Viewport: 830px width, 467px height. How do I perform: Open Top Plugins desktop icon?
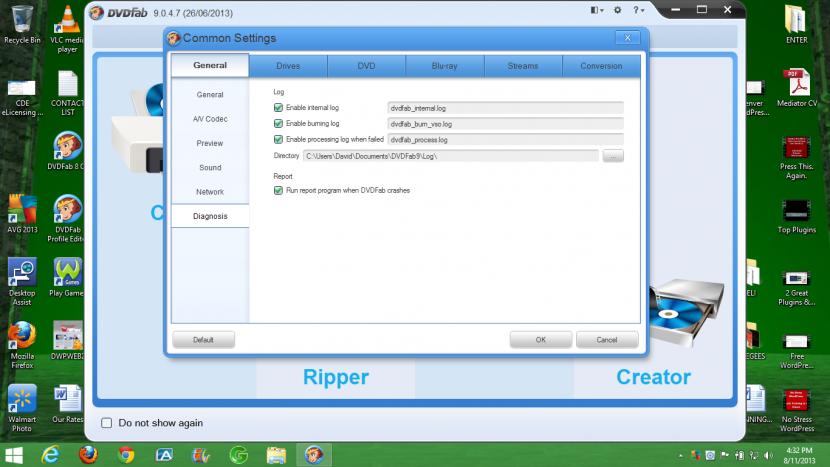tap(796, 217)
